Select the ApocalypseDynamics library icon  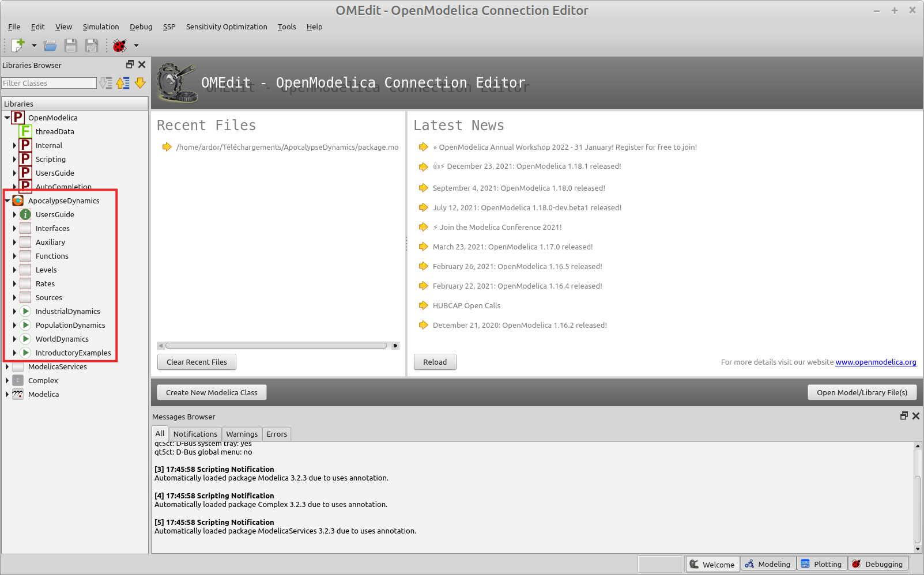[x=18, y=201]
